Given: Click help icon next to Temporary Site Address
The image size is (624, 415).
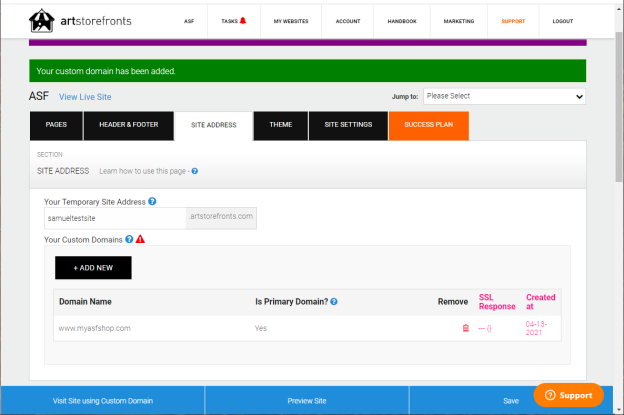Looking at the screenshot, I should tap(152, 201).
